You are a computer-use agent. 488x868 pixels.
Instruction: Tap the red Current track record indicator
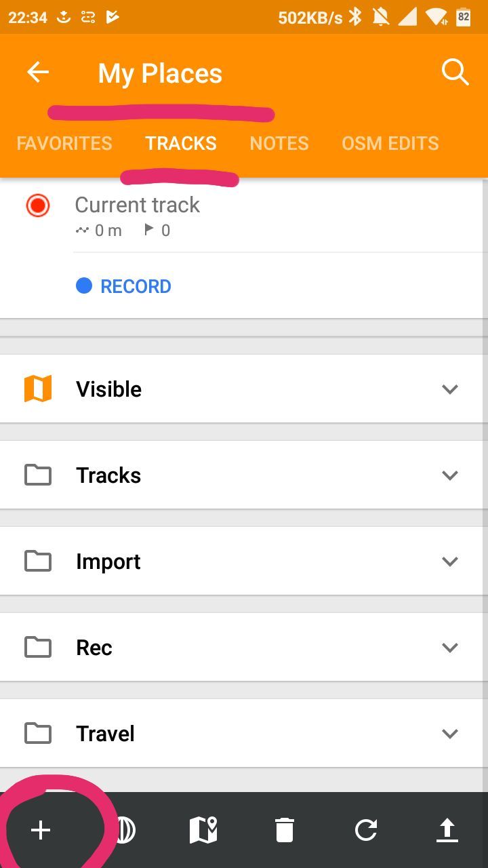point(38,205)
